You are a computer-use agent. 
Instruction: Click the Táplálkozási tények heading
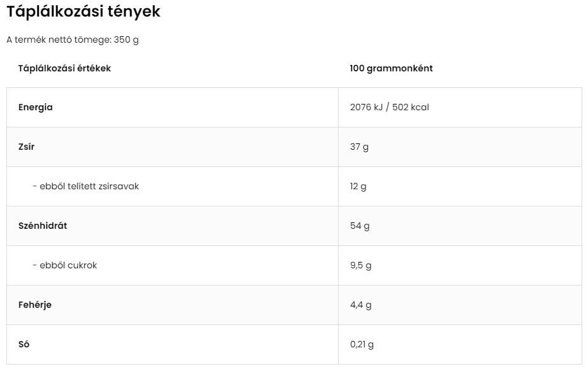point(84,11)
